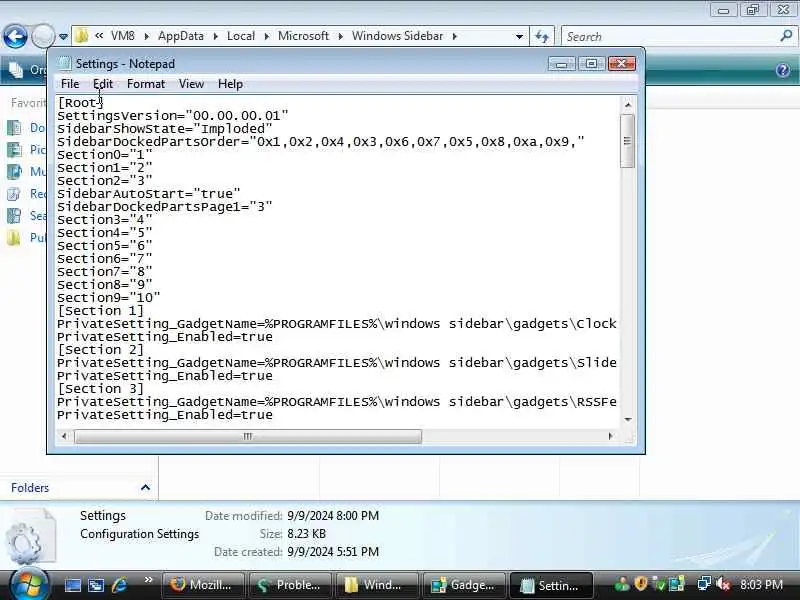Click the taskbar clock showing 8:03 PM
800x600 pixels.
761,585
